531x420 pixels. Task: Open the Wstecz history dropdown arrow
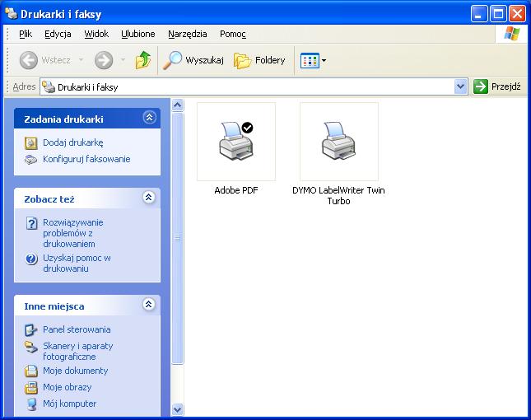pyautogui.click(x=82, y=60)
